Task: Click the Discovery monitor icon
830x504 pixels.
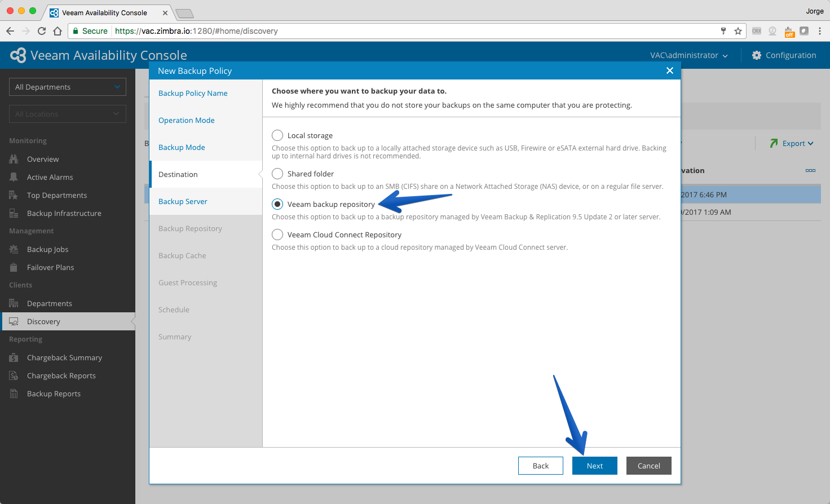Action: pos(14,321)
